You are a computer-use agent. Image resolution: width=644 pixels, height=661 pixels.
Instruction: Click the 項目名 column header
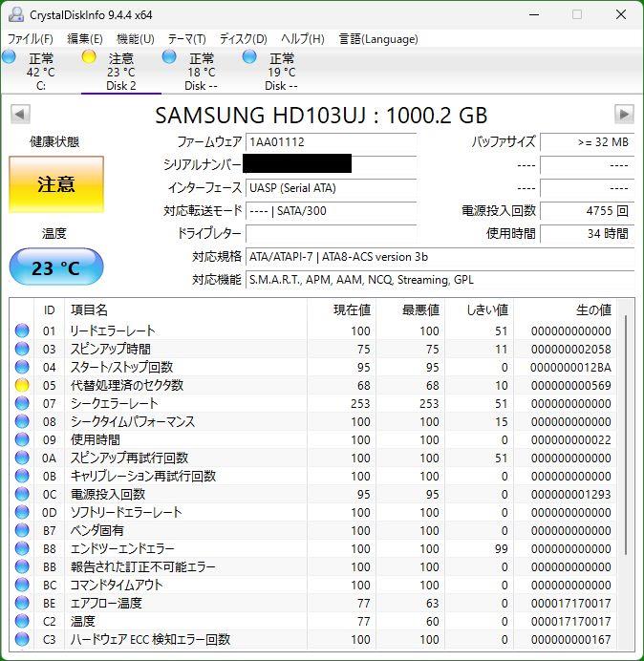[x=185, y=310]
